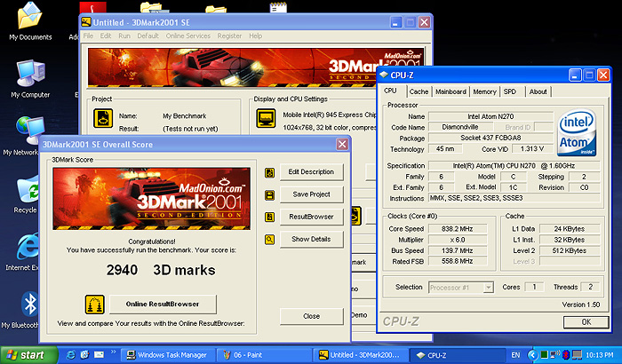Open the Default menu in 3DMark2001
Viewport: 622px width, 364px height.
coord(148,36)
